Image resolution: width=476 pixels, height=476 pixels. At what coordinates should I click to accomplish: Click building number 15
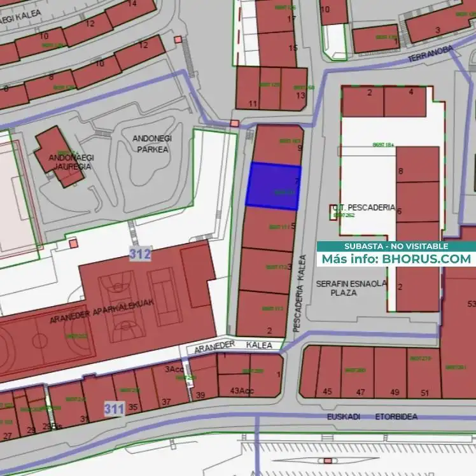293,48
